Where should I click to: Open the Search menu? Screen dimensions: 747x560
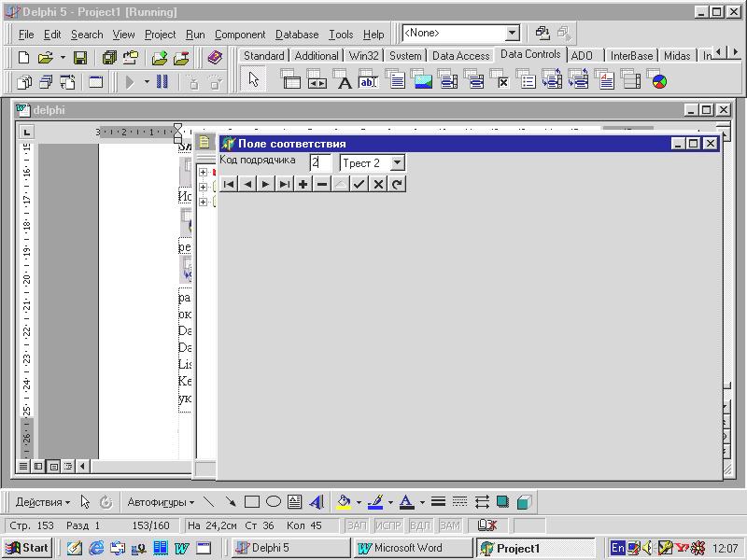(x=87, y=35)
